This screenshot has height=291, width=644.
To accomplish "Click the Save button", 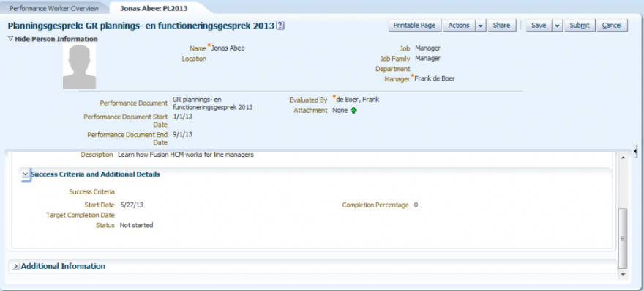I will (539, 26).
